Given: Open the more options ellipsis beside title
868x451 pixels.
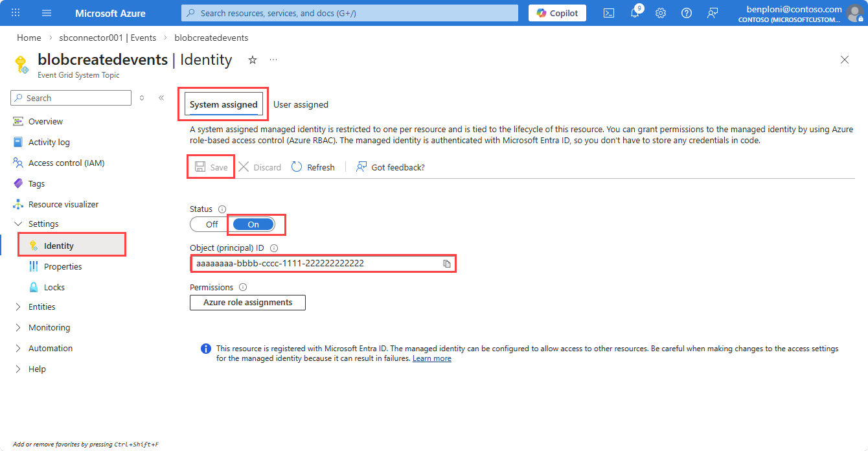Looking at the screenshot, I should click(273, 60).
